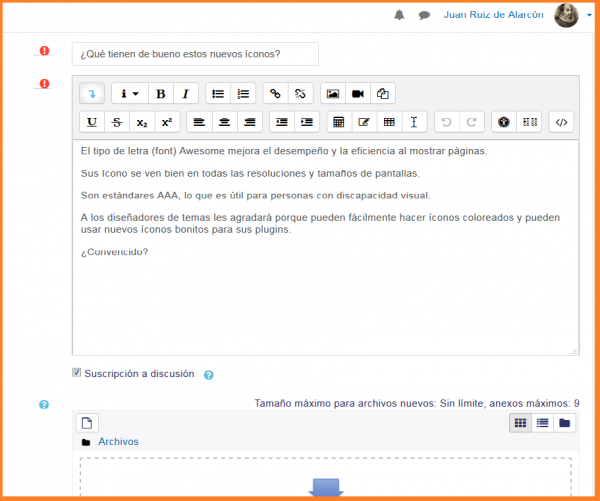
Task: Center align the paragraph text
Action: (x=224, y=123)
